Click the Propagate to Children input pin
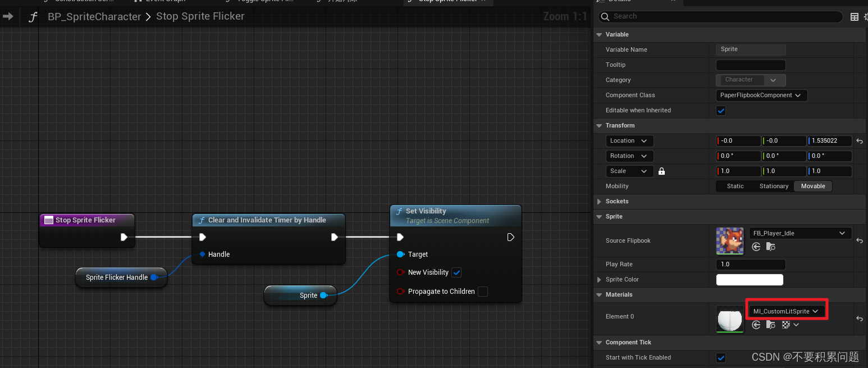This screenshot has height=368, width=868. 400,292
